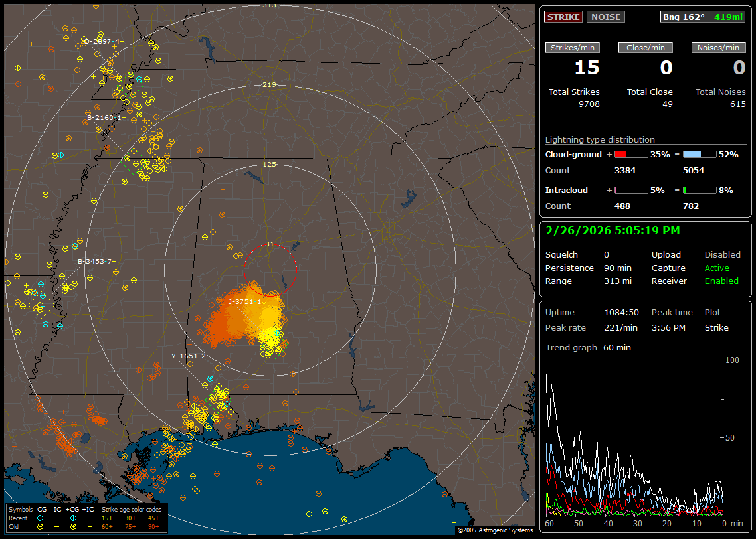
Task: Click the 90+ strike age color code
Action: click(x=153, y=526)
